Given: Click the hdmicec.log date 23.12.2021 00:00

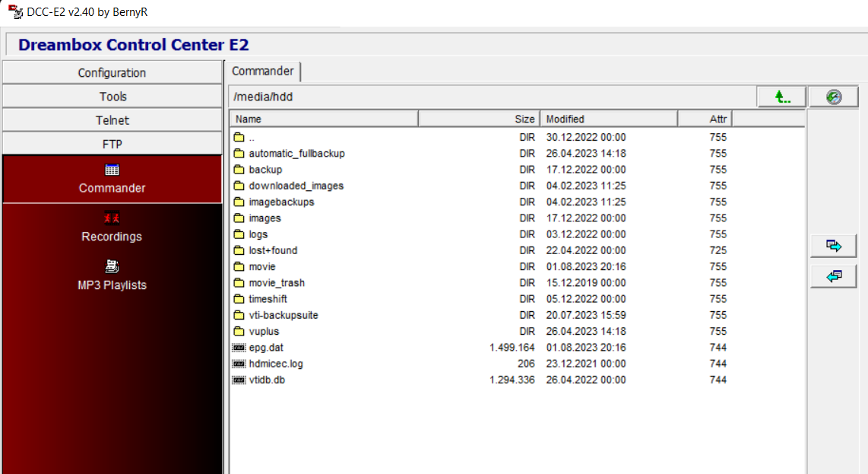Looking at the screenshot, I should (586, 364).
